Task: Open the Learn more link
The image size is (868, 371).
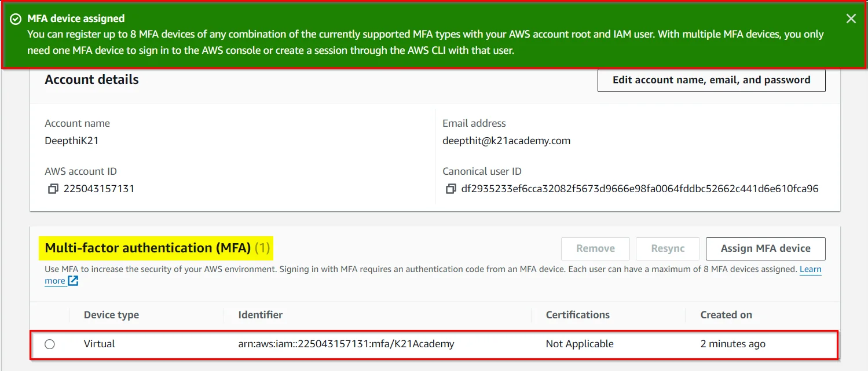Action: (810, 270)
